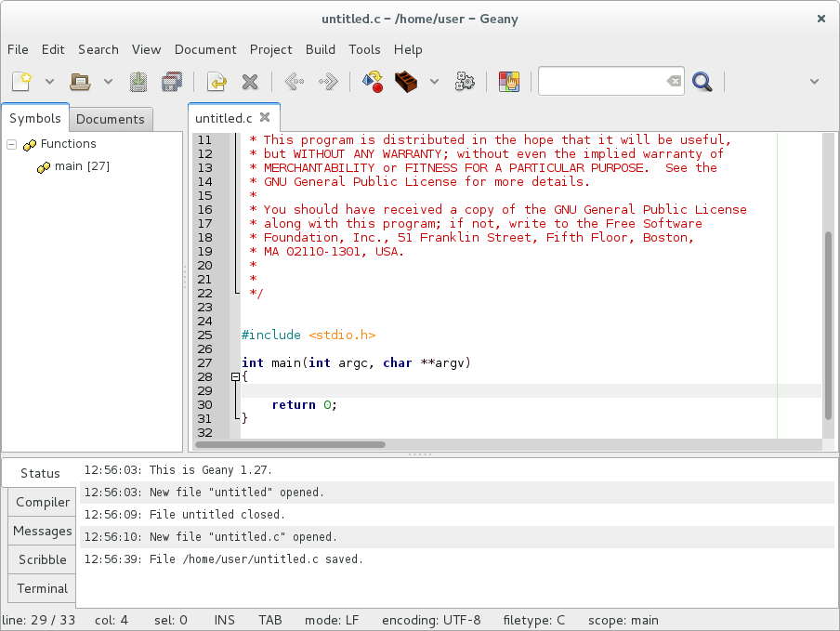Image resolution: width=840 pixels, height=631 pixels.
Task: Select main [27] in symbol list
Action: point(82,166)
